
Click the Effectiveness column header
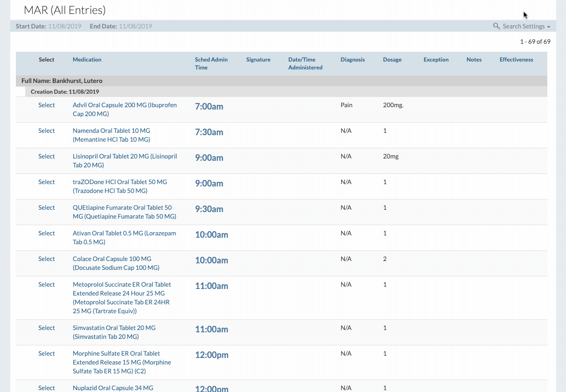[516, 60]
